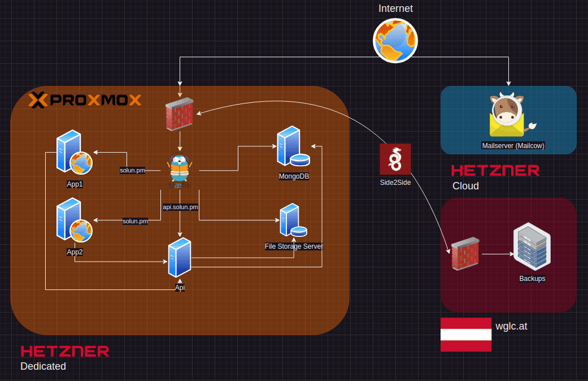This screenshot has width=588, height=381.
Task: Select the Mailserver (Mailcow) label
Action: 513,146
